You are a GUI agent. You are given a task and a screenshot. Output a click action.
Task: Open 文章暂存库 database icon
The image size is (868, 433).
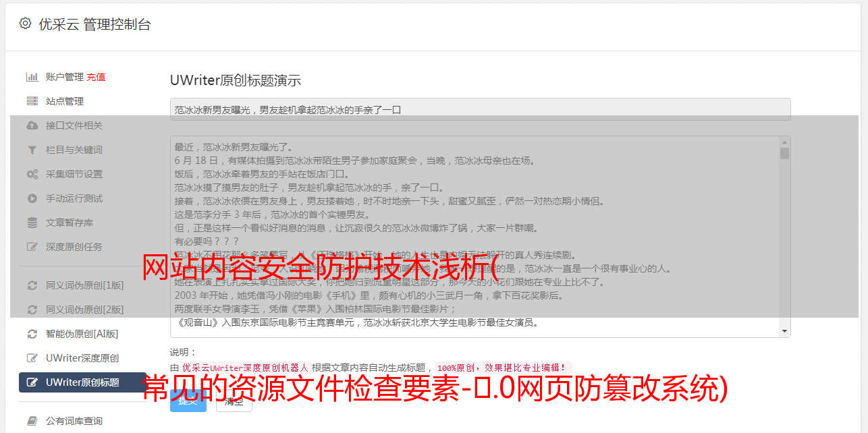(x=32, y=223)
